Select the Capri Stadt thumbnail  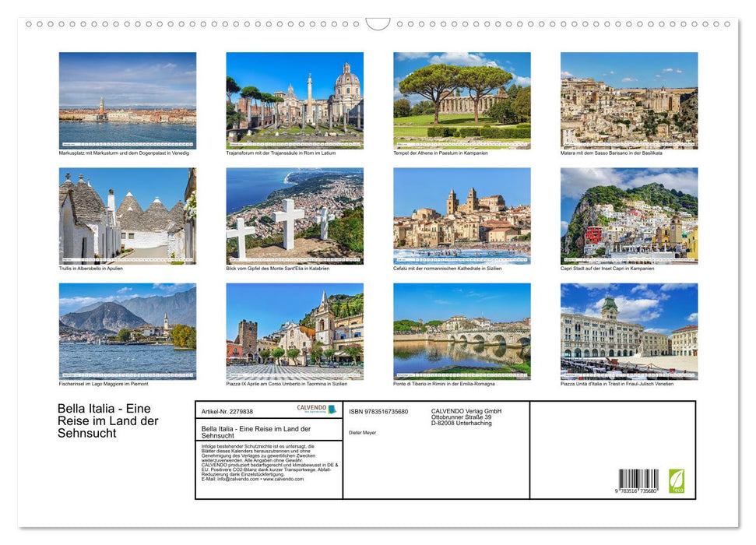point(629,216)
